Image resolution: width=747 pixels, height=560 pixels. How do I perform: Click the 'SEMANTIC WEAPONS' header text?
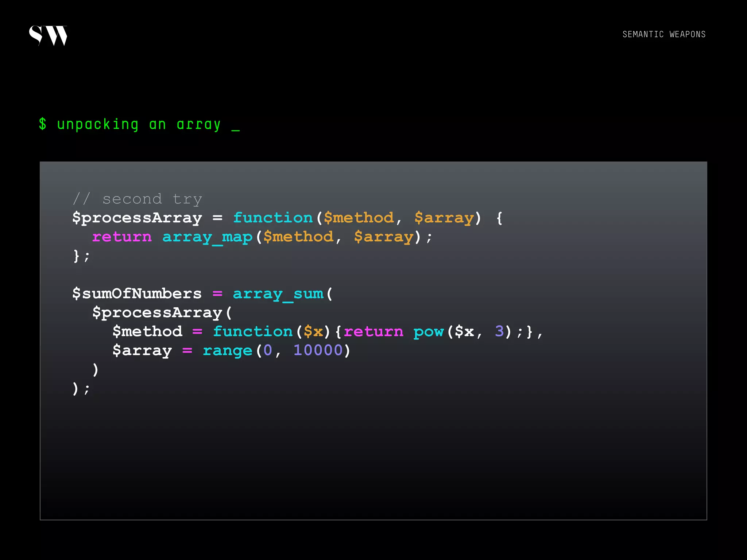pyautogui.click(x=664, y=34)
